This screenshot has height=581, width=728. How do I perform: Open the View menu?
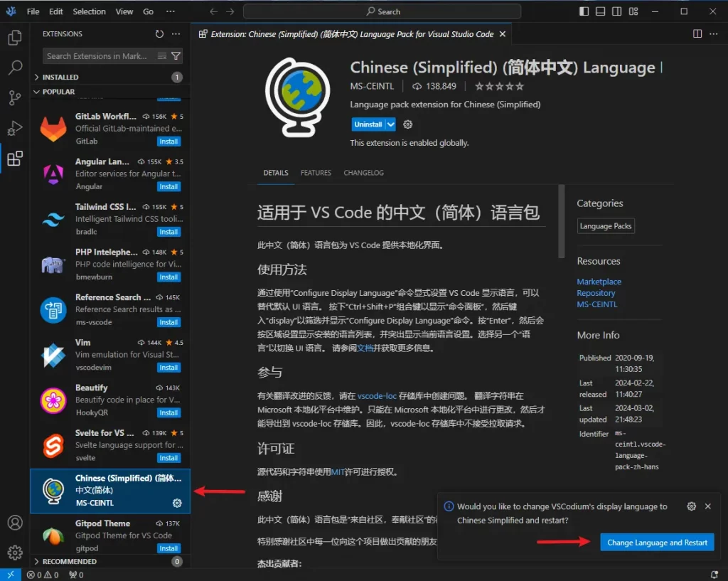[124, 11]
